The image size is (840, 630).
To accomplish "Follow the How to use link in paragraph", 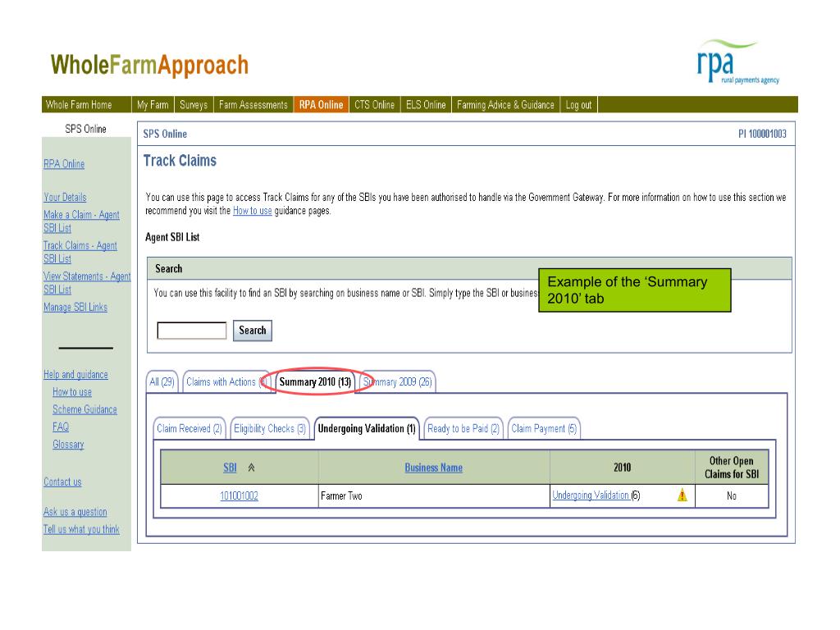I will (x=253, y=211).
